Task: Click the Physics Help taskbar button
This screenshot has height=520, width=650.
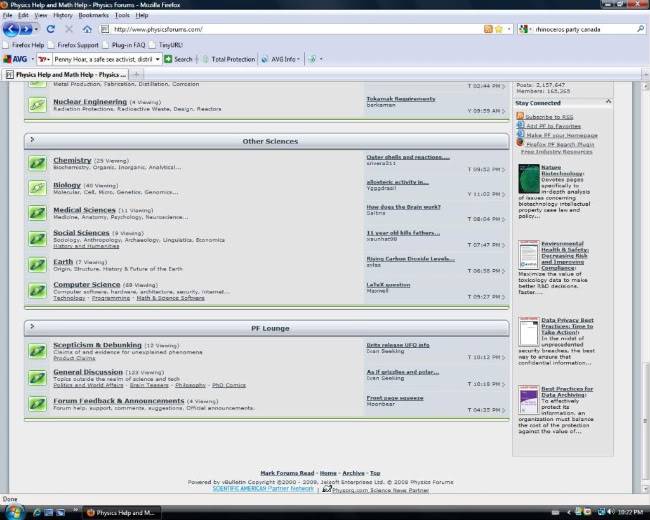Action: 121,513
